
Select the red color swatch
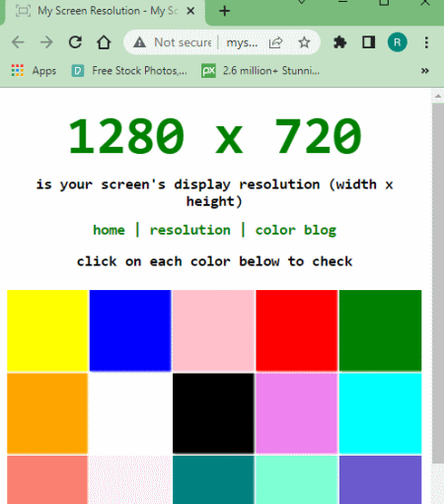coord(297,330)
